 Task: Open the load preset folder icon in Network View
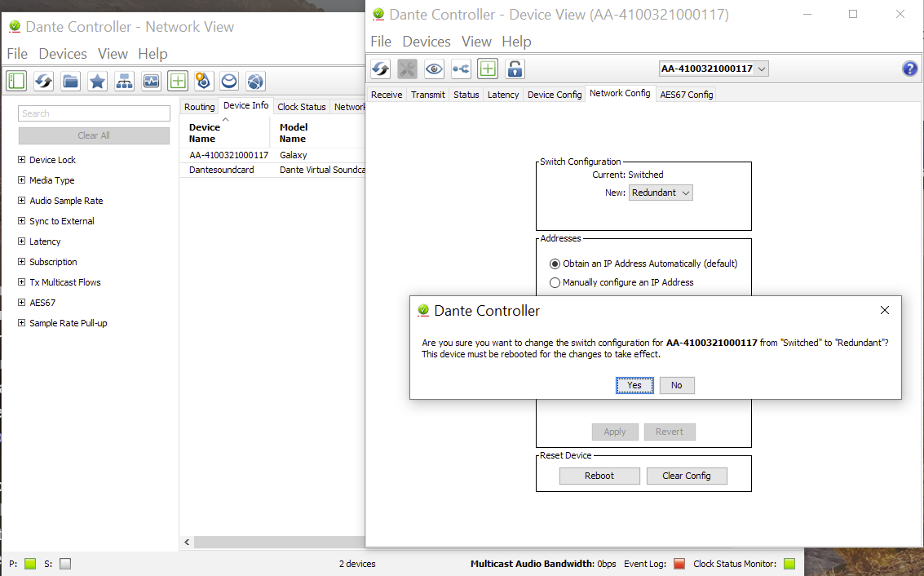coord(71,81)
